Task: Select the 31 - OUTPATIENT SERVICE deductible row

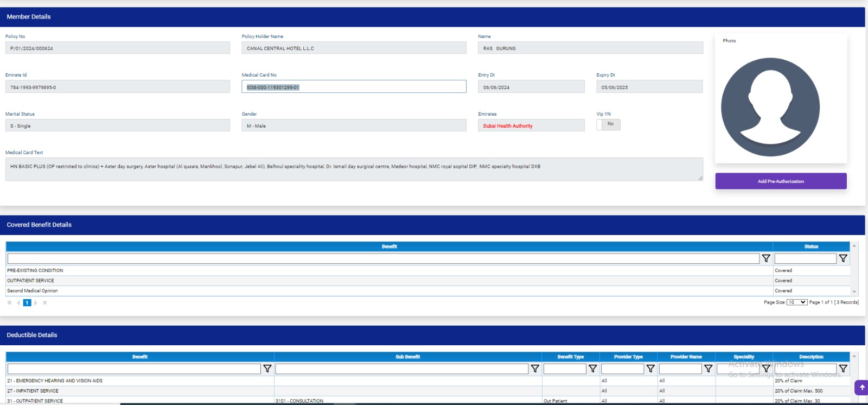Action: tap(427, 401)
